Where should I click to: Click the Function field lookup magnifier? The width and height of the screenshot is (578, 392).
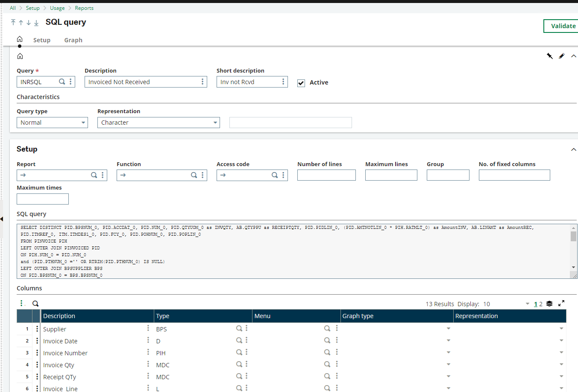pos(194,175)
